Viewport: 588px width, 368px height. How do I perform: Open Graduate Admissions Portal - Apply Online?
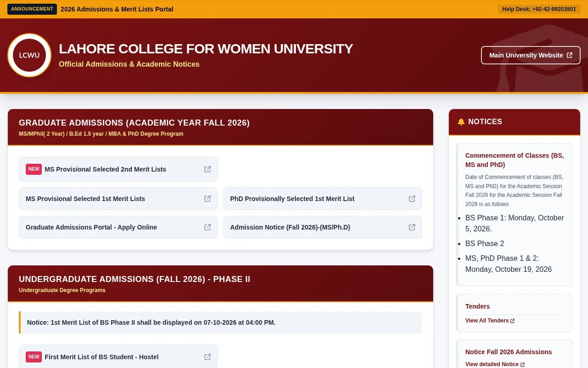(x=118, y=227)
